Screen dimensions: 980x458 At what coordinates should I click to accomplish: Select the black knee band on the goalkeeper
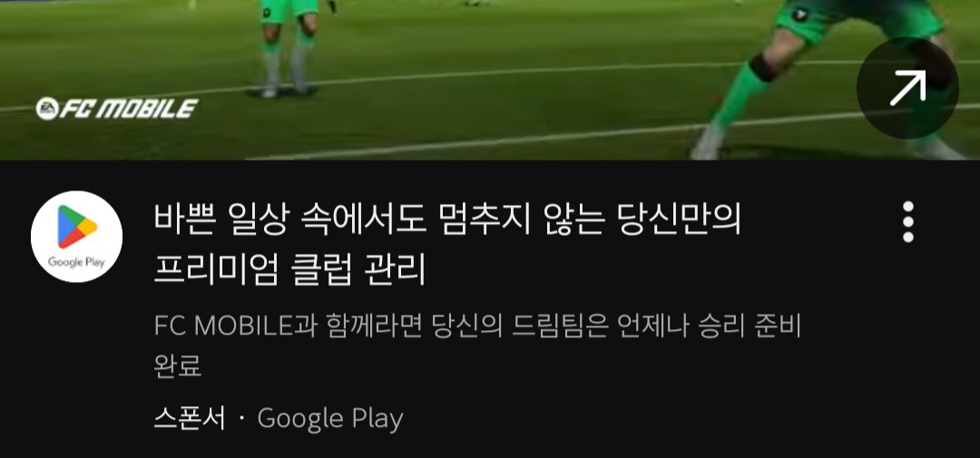(762, 67)
